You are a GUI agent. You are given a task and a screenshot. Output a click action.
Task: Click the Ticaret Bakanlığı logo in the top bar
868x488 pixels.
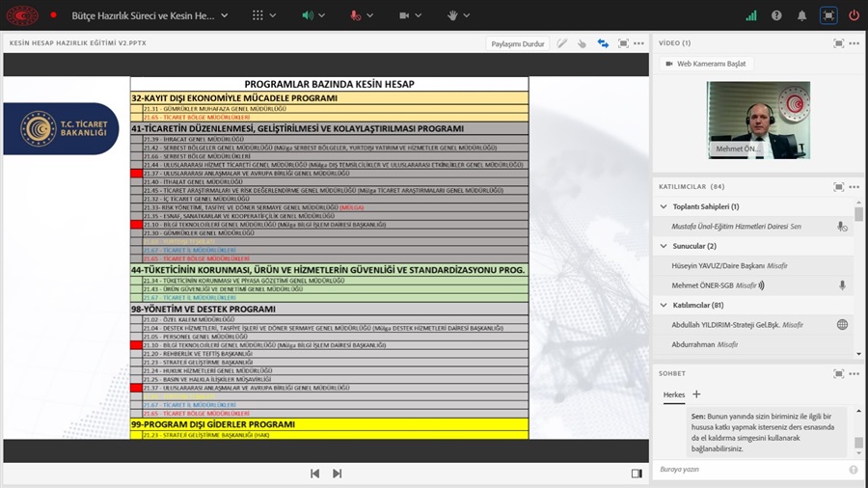(x=22, y=15)
